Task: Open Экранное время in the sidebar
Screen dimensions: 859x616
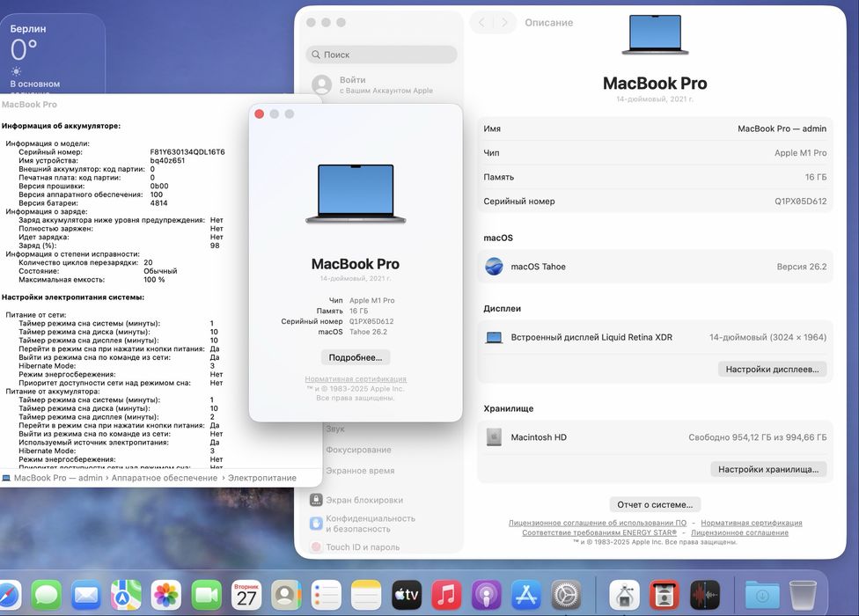Action: (x=360, y=470)
